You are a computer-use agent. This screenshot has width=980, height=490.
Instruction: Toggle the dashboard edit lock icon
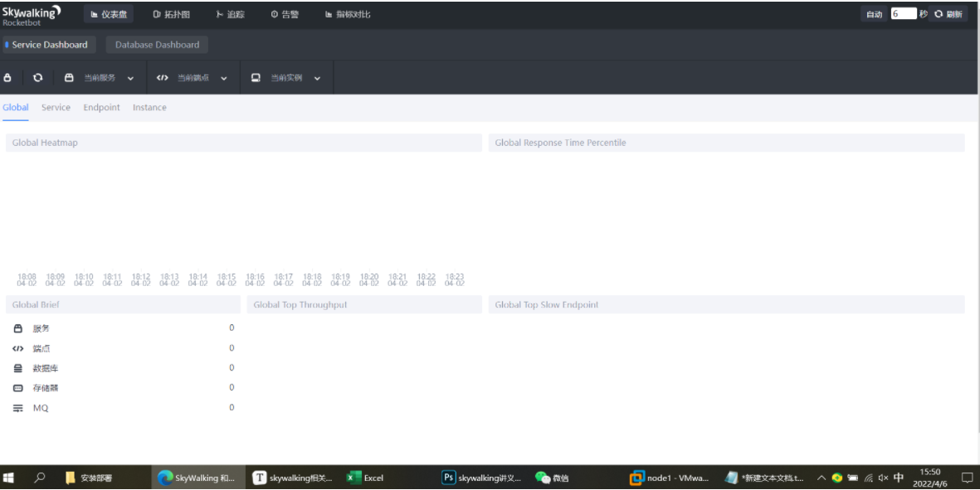coord(7,77)
